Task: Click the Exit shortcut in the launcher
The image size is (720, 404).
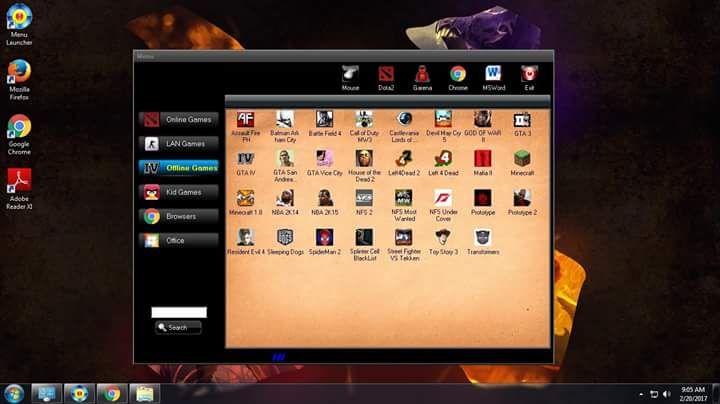Action: [x=529, y=78]
